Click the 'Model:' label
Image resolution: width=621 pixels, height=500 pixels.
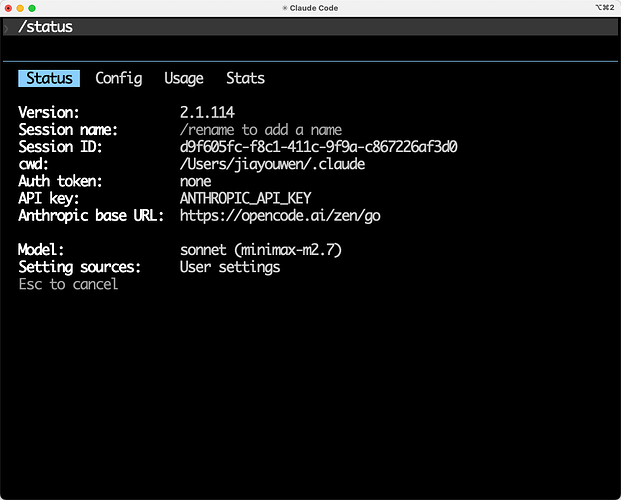tap(41, 250)
